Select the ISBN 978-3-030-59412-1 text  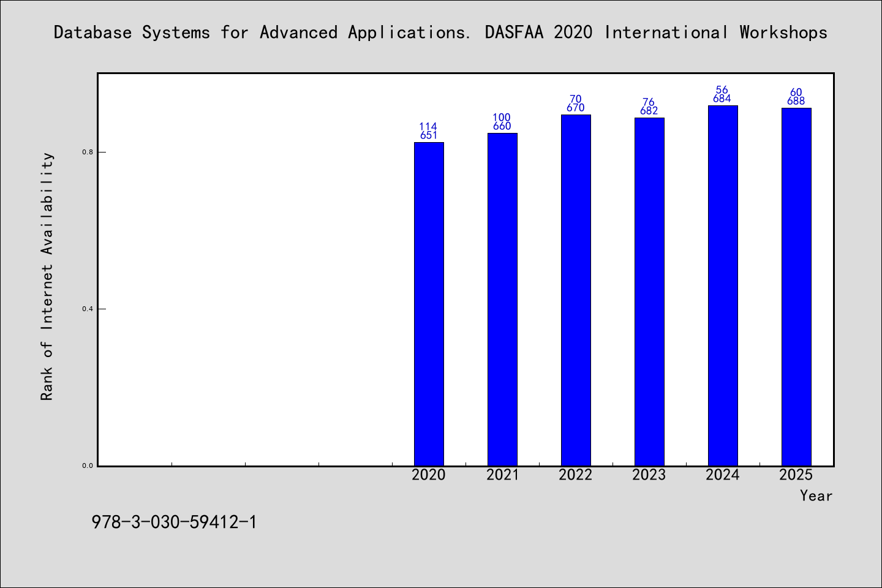pyautogui.click(x=174, y=522)
